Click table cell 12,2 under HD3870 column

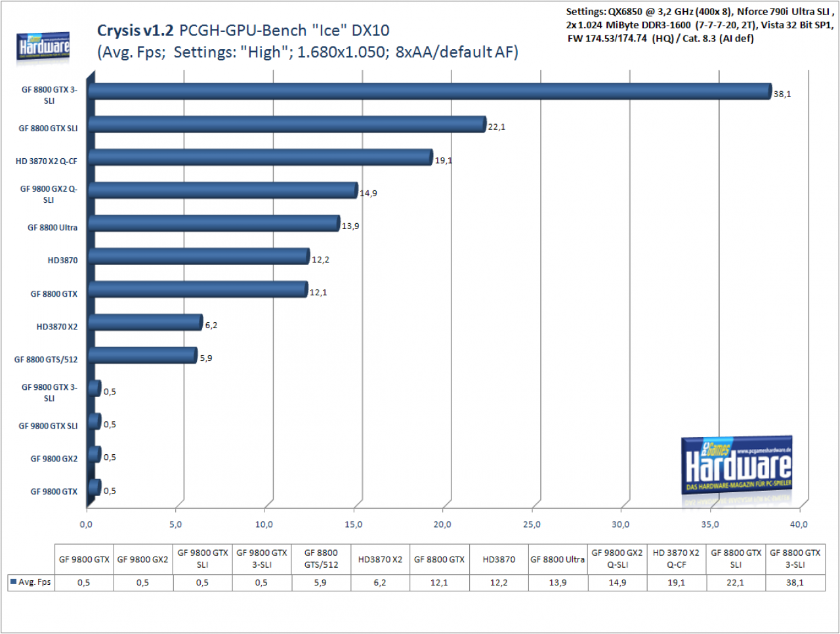point(499,582)
